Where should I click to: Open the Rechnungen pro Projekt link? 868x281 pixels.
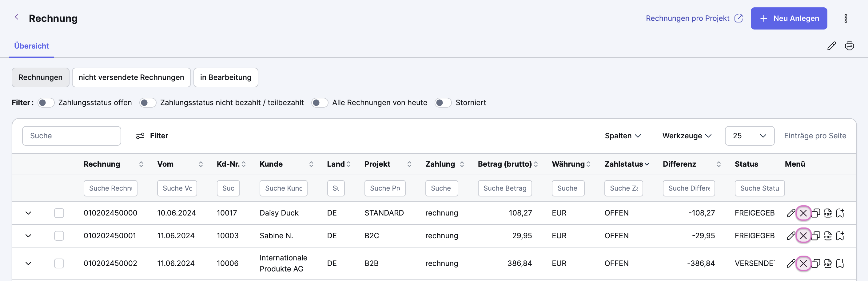click(694, 18)
